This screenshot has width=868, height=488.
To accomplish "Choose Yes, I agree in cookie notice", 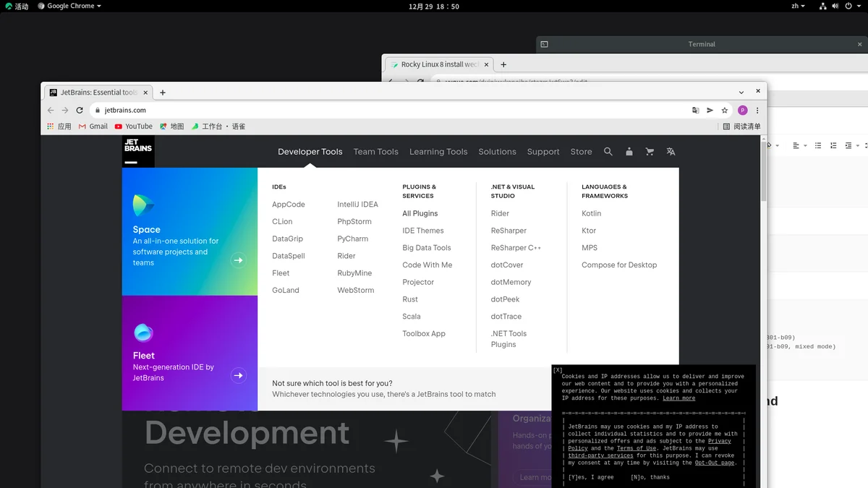I will click(x=591, y=477).
